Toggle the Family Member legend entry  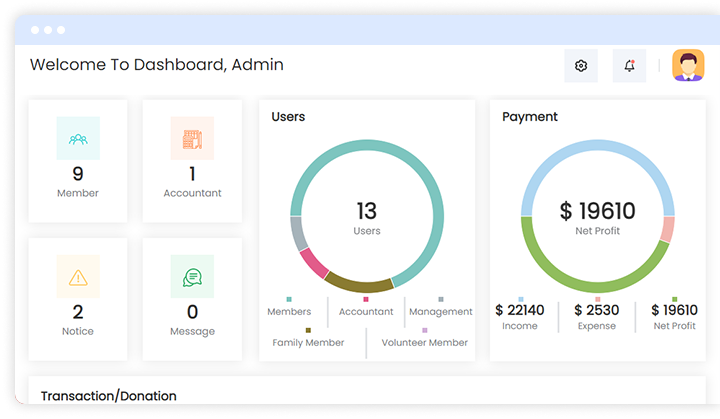pos(308,342)
